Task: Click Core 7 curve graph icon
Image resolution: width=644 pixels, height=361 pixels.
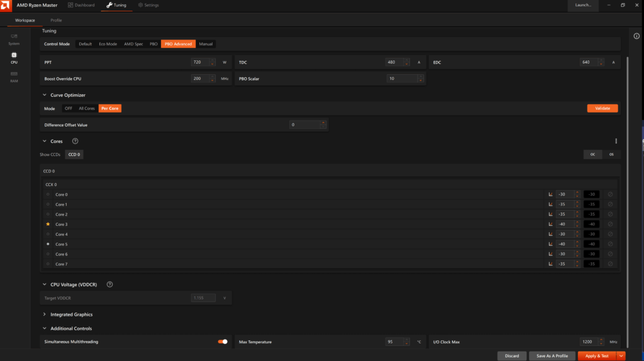Action: tap(550, 264)
